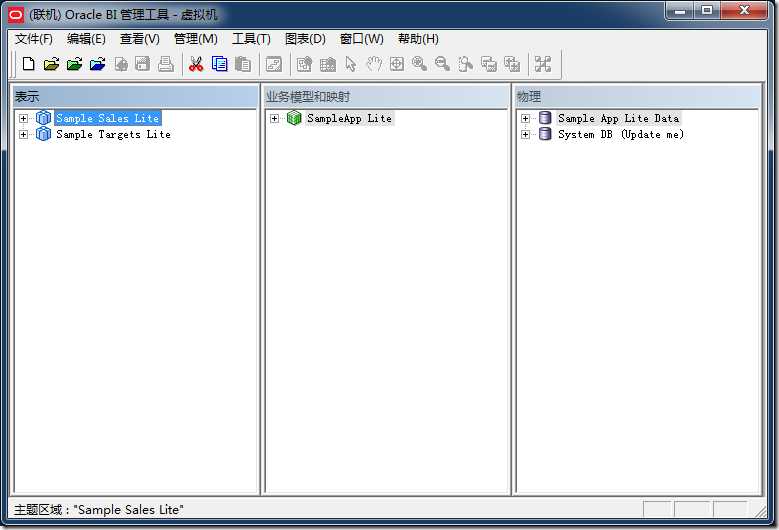Select the Sample Sales Lite subject area

tap(108, 118)
